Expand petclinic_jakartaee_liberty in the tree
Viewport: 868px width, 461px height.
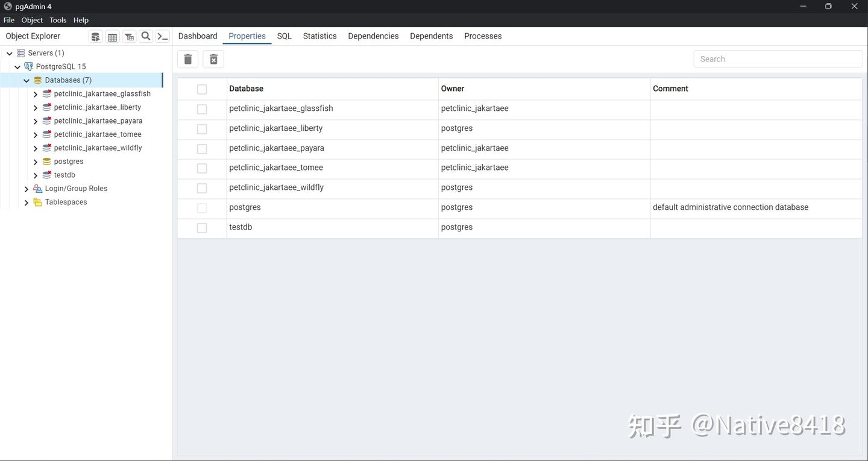tap(36, 108)
